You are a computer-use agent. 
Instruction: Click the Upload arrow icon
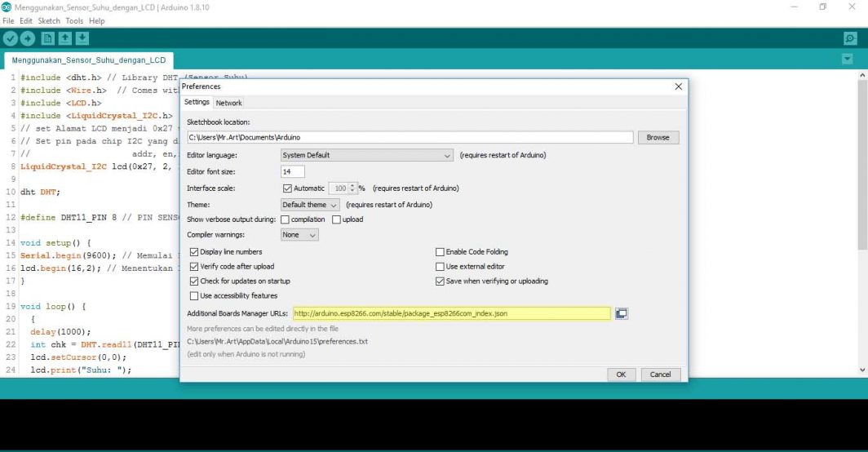28,38
